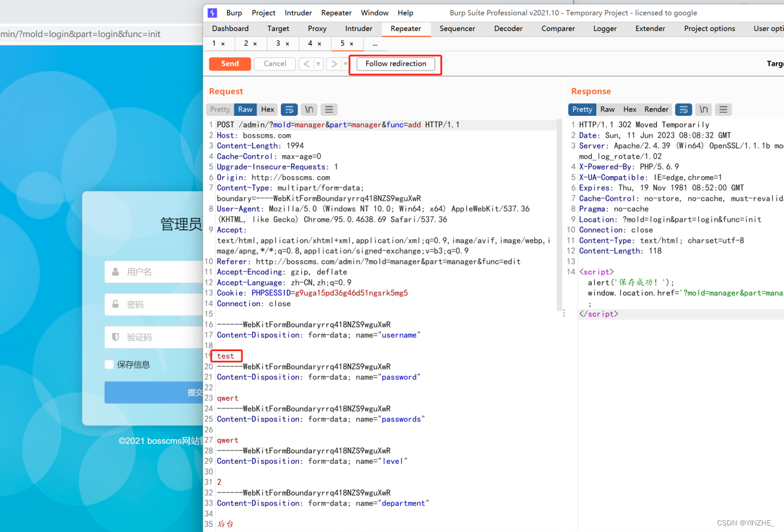The image size is (784, 532).
Task: Click lock icon in the password field
Action: tap(115, 304)
